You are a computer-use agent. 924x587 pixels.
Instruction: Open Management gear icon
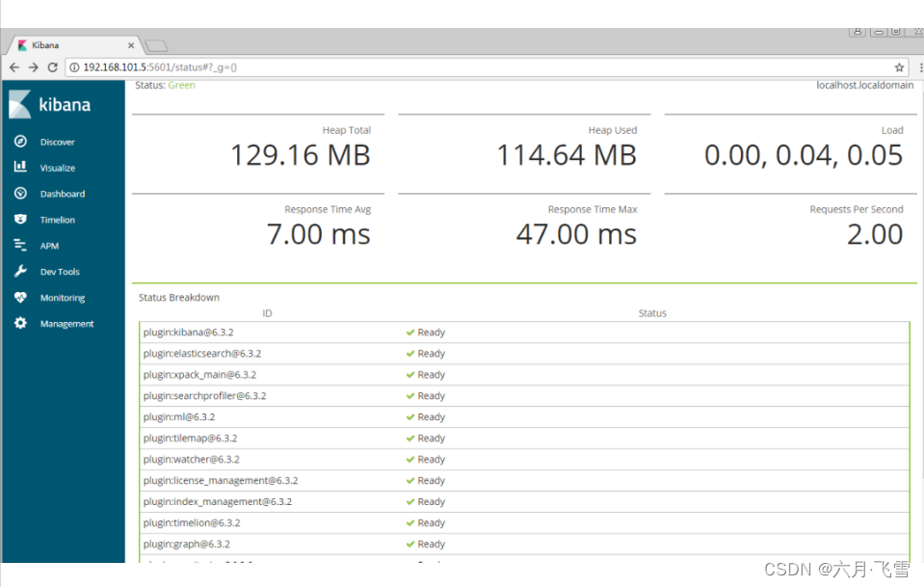click(x=20, y=323)
